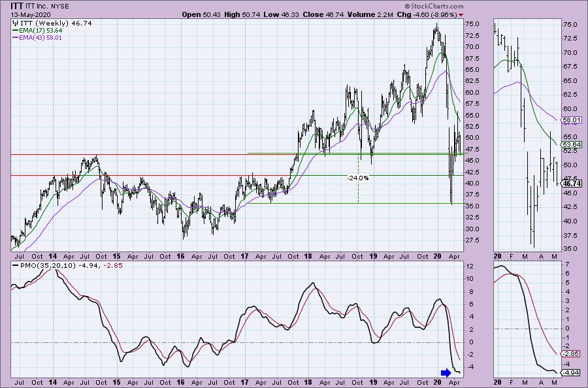Click year 16 on the price panel time axis
This screenshot has width=588, height=388.
(x=180, y=256)
